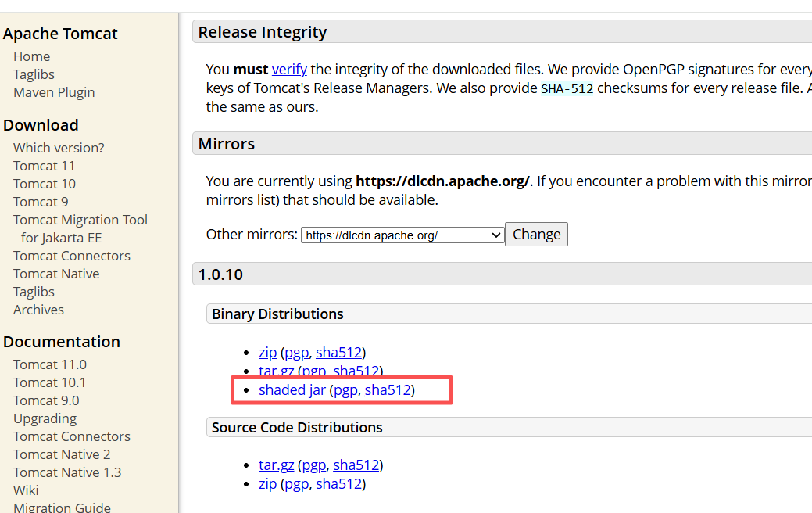Open the Upgrading documentation link
The height and width of the screenshot is (513, 812).
(x=45, y=418)
